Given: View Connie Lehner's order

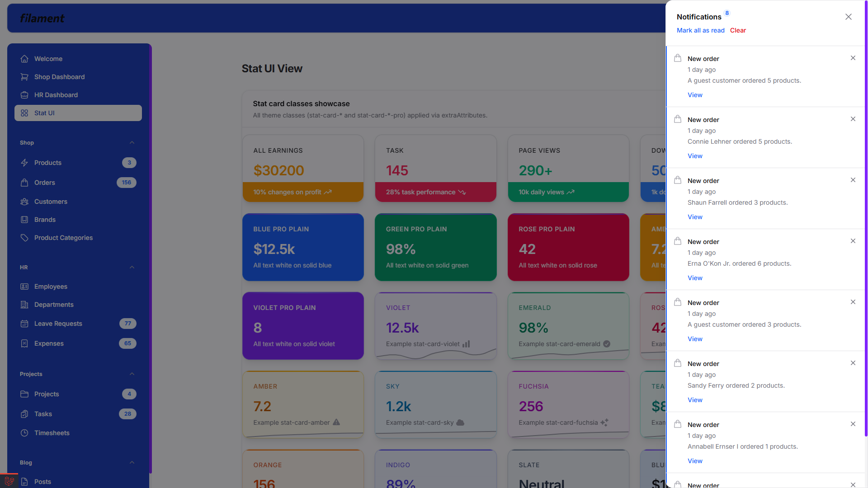Looking at the screenshot, I should [x=695, y=156].
